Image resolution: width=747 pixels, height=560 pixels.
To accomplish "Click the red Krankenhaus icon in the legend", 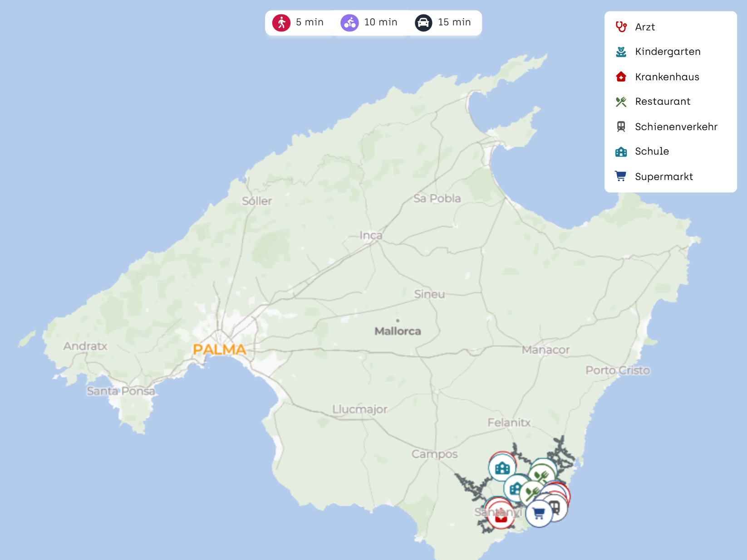I will coord(621,77).
